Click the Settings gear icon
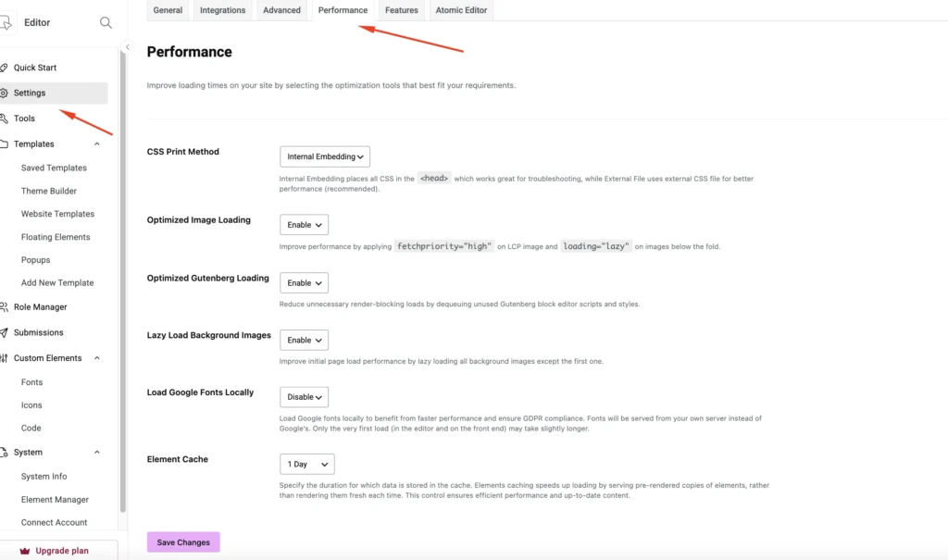Screen dimensions: 948x560 [x=4, y=93]
